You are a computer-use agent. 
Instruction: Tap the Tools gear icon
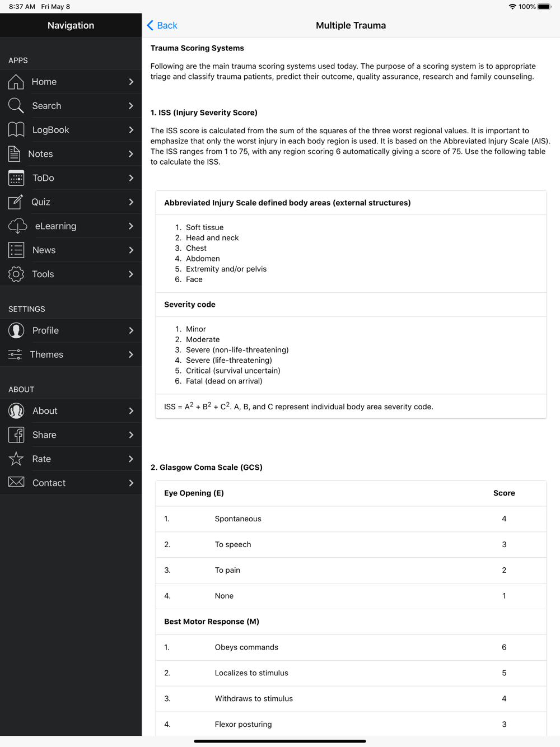click(x=16, y=274)
